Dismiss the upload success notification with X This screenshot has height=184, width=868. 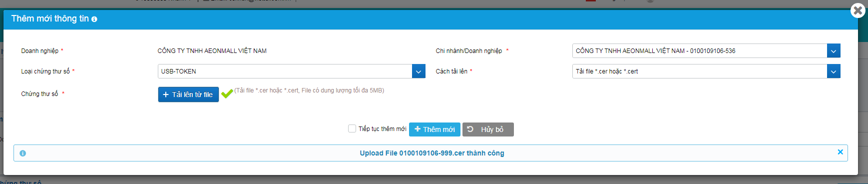click(840, 152)
